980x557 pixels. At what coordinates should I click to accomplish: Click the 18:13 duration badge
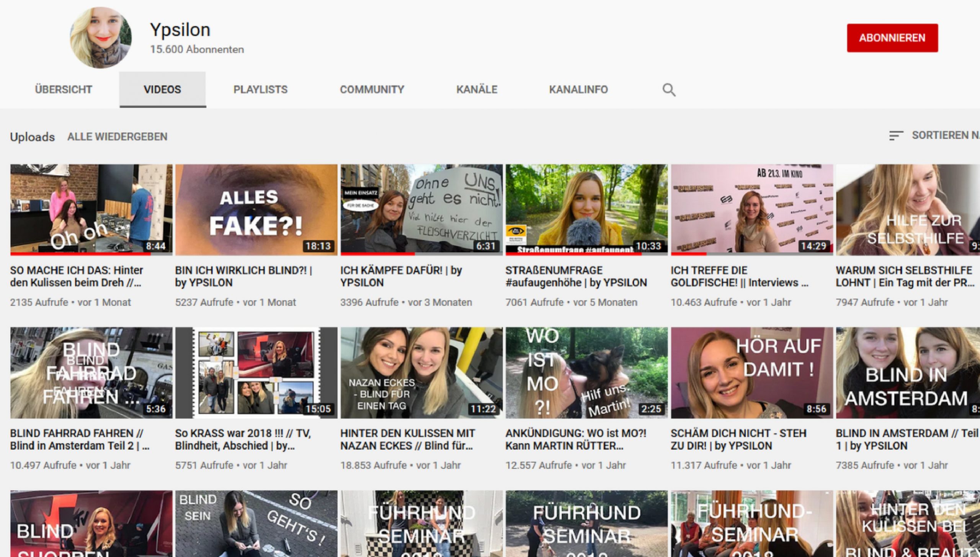click(x=318, y=246)
